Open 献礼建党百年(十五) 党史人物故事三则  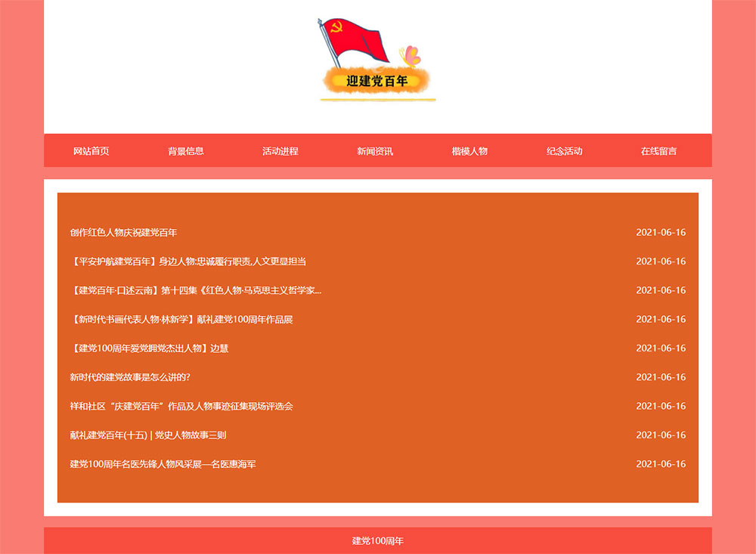(x=148, y=435)
